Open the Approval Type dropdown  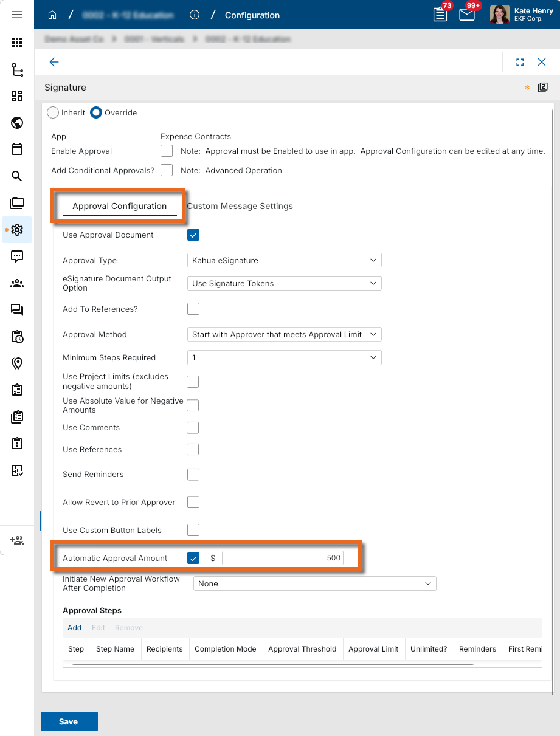(284, 260)
